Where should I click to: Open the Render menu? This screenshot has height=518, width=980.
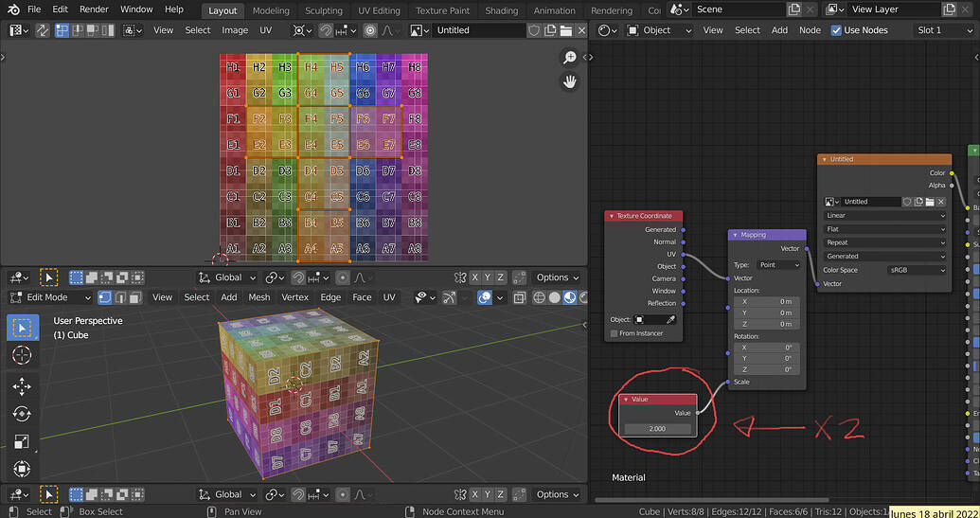coord(94,9)
